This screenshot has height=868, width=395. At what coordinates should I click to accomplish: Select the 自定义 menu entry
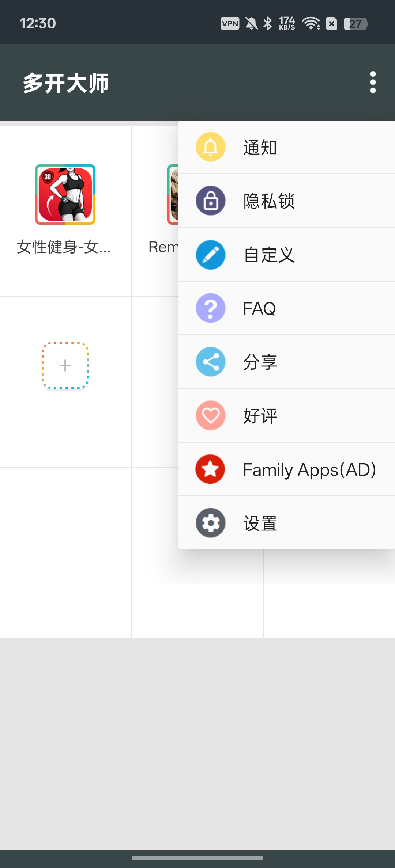coord(287,255)
